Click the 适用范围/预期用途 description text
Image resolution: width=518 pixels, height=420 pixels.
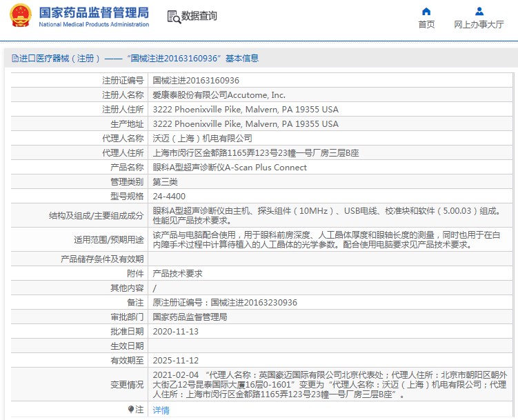point(327,240)
